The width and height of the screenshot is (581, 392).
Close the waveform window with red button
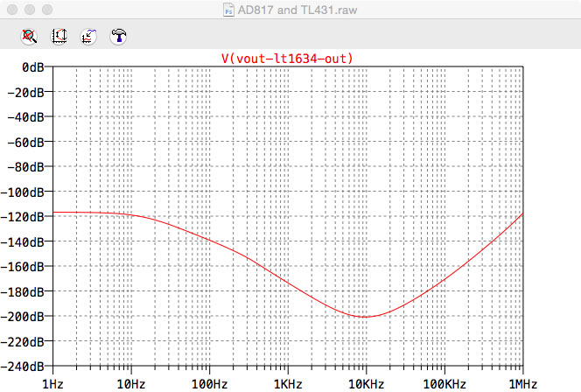pos(12,10)
